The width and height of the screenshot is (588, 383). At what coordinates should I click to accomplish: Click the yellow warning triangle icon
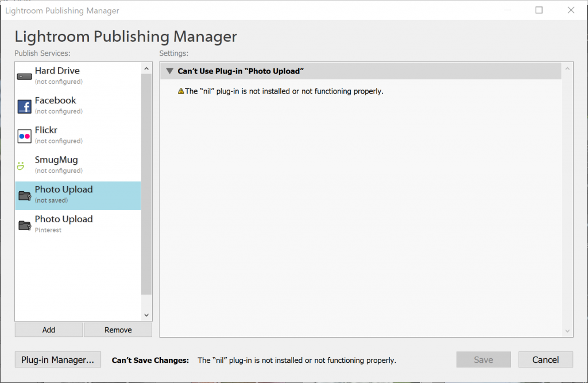pyautogui.click(x=181, y=91)
